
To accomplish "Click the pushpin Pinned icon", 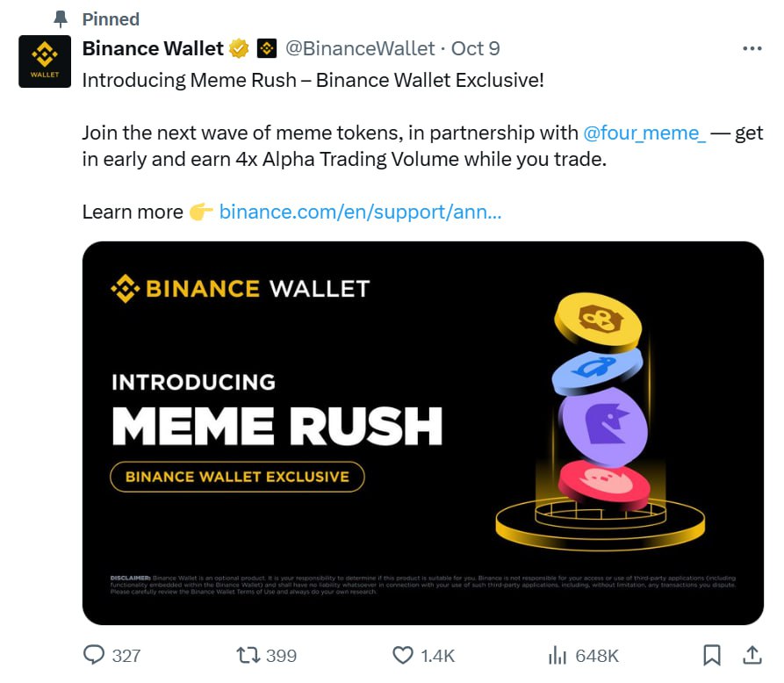I will (x=61, y=18).
